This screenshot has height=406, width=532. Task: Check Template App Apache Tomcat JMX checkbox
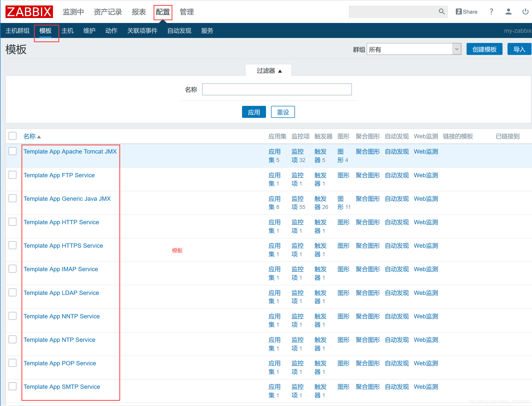(x=12, y=151)
